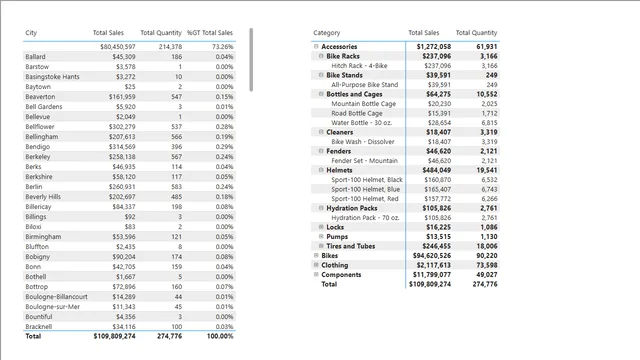Select the Ballard city row
This screenshot has height=360, width=640.
[x=129, y=57]
